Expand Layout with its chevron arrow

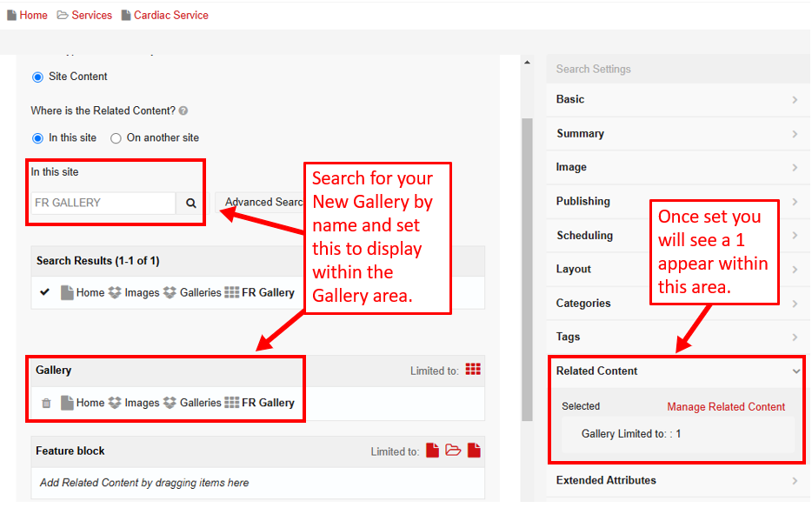(x=795, y=269)
